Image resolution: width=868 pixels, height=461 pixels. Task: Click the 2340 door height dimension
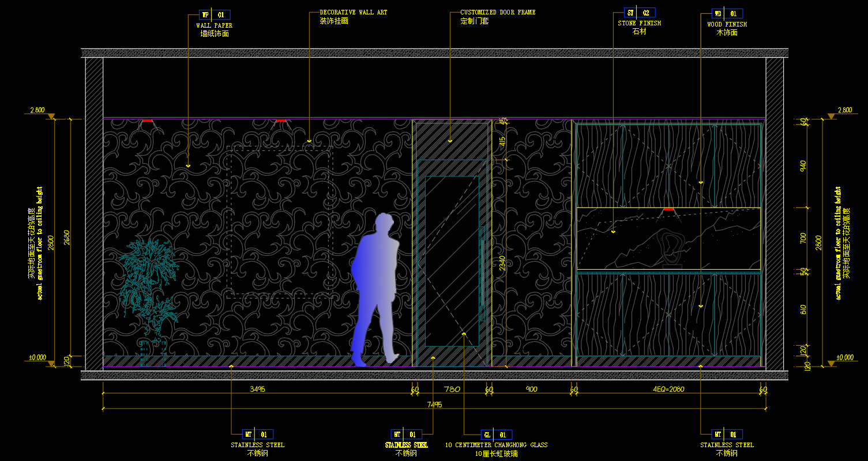coord(502,263)
